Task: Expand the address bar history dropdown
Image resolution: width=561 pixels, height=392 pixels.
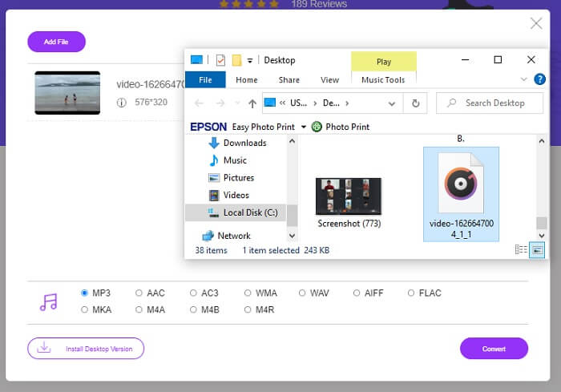Action: (x=392, y=103)
